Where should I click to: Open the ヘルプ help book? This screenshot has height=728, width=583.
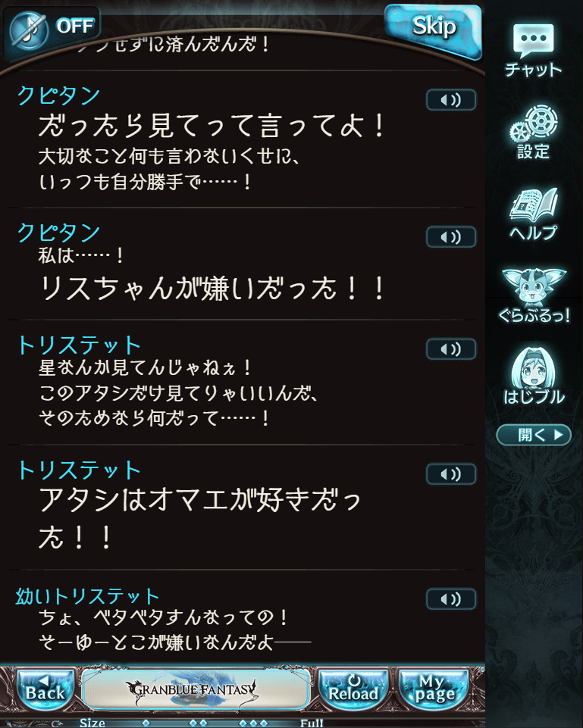[x=533, y=214]
